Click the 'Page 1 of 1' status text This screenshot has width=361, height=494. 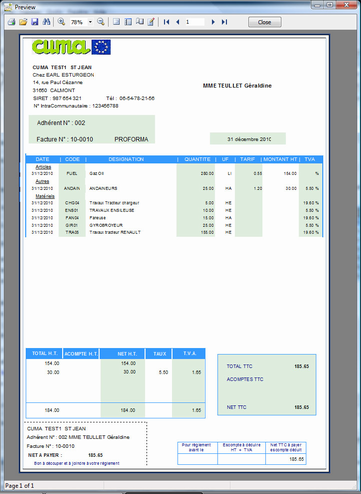(20, 486)
